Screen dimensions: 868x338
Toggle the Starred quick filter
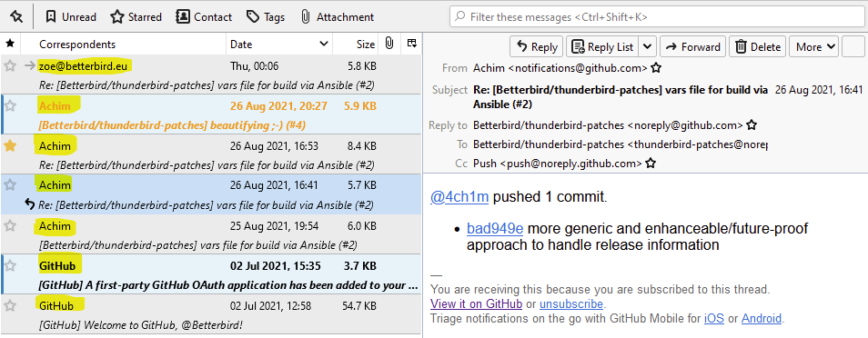(x=136, y=17)
